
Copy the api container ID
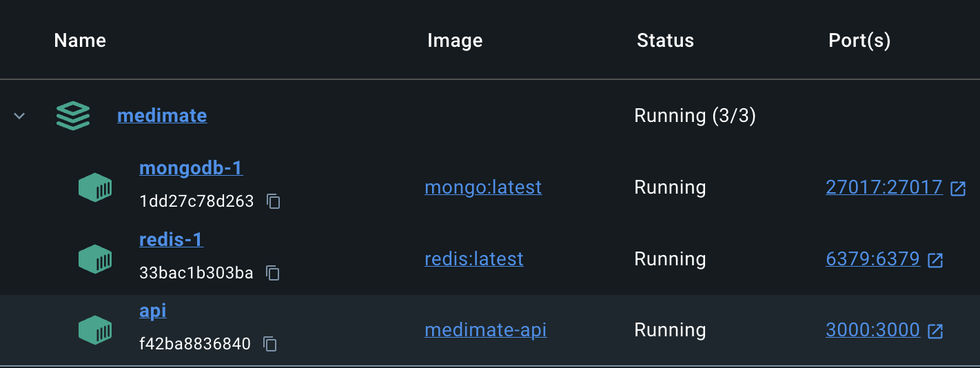[x=270, y=344]
